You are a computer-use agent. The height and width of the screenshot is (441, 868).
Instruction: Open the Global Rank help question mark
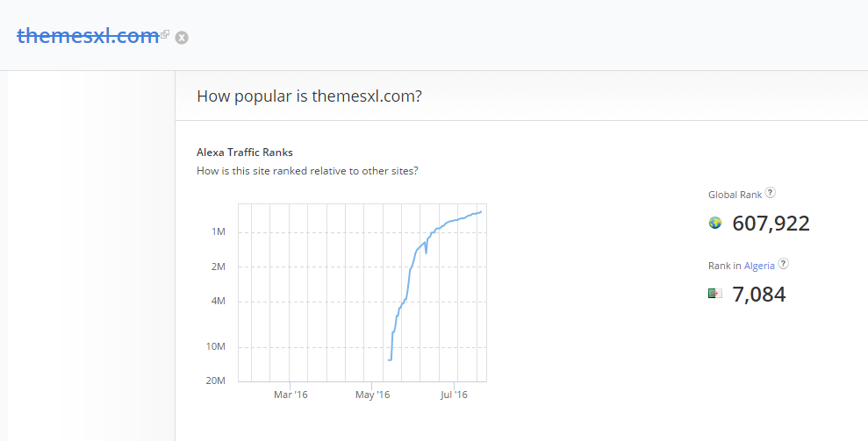pos(771,193)
